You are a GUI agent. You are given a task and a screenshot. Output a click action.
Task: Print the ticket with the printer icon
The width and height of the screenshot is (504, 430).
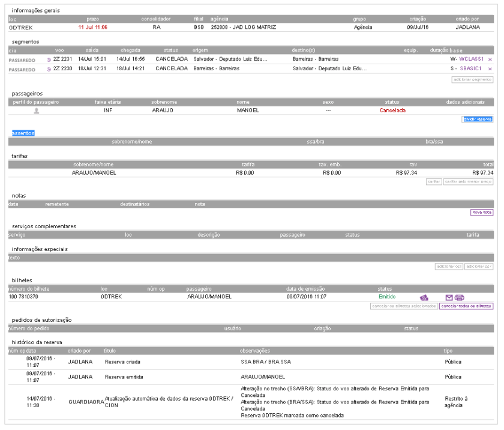coord(460,297)
